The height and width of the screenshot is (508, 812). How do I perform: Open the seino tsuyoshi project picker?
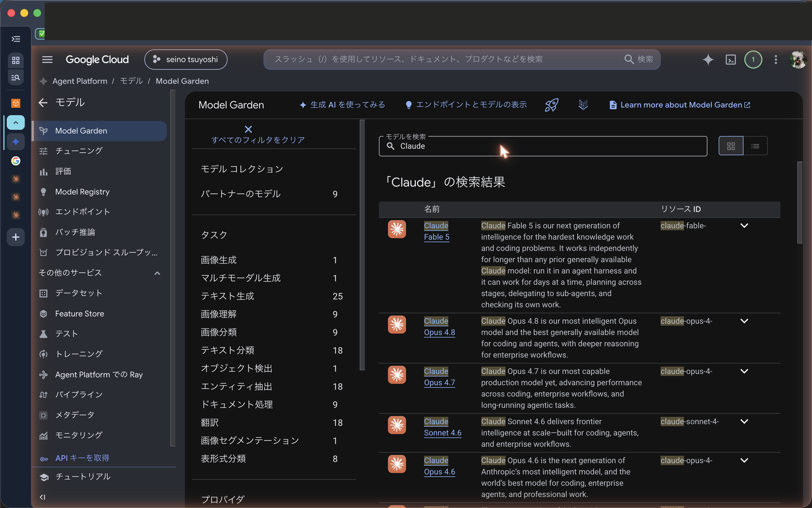pos(186,60)
